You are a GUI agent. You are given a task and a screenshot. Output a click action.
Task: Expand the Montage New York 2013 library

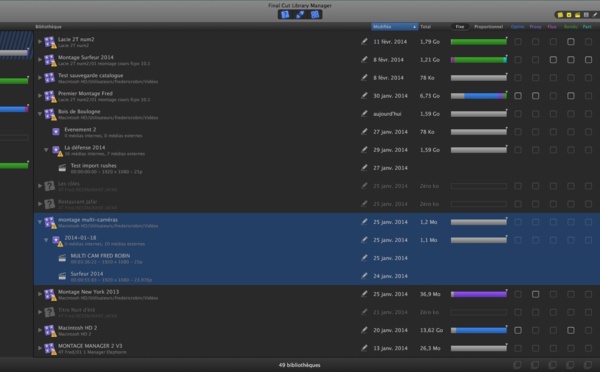coord(40,294)
